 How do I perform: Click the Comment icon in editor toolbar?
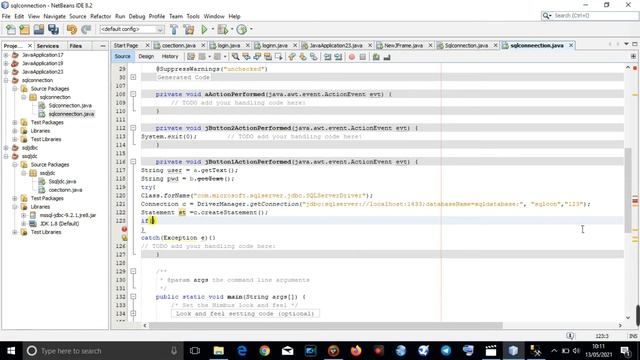pos(376,57)
